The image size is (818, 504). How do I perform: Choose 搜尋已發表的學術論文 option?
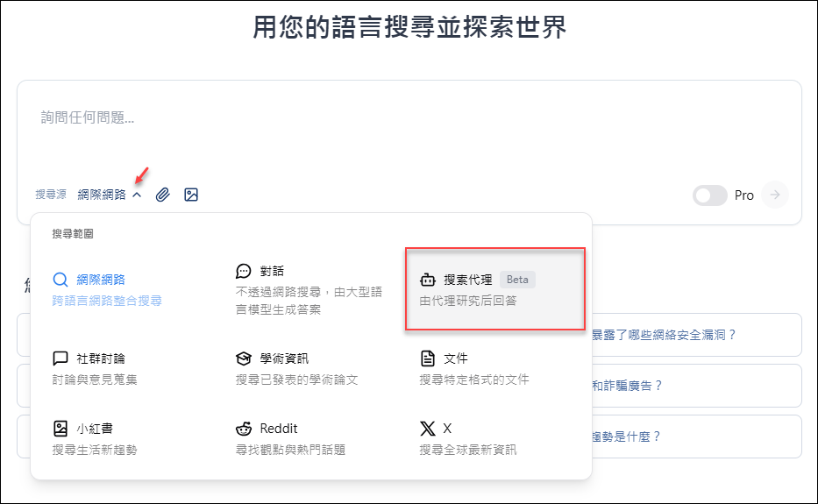point(297,380)
